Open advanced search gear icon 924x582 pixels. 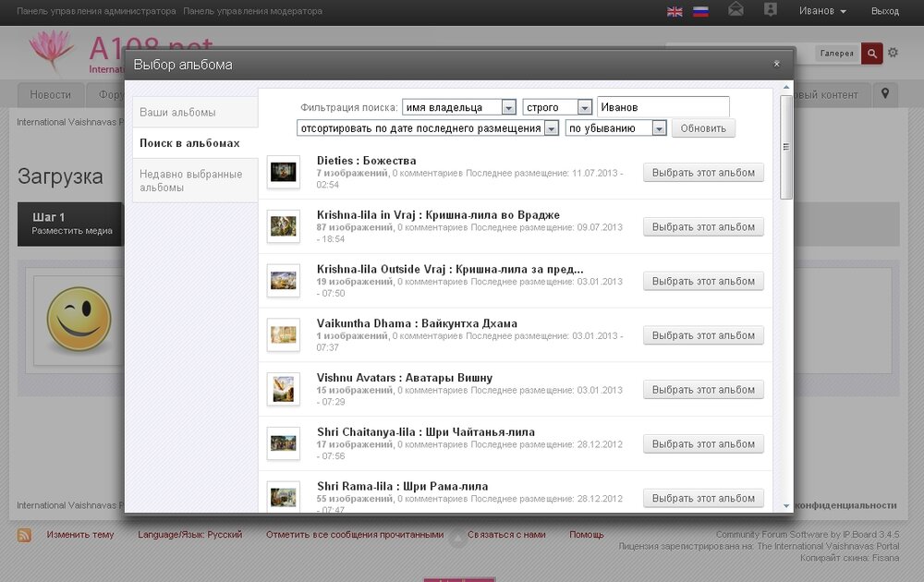tap(893, 54)
